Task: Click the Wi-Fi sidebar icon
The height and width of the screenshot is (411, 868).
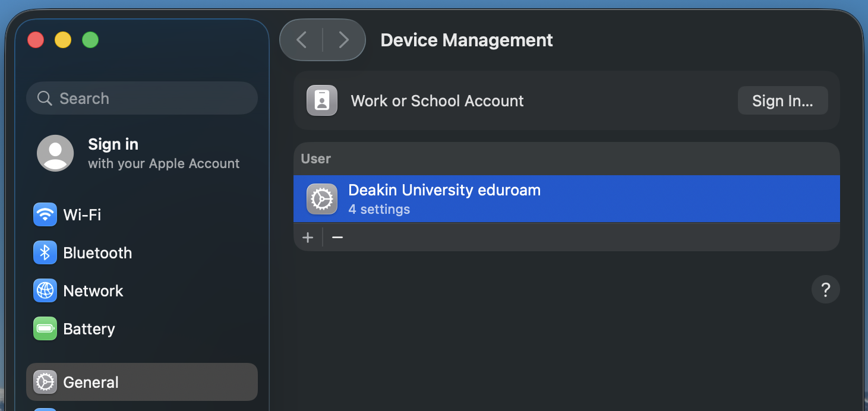Action: pos(45,214)
